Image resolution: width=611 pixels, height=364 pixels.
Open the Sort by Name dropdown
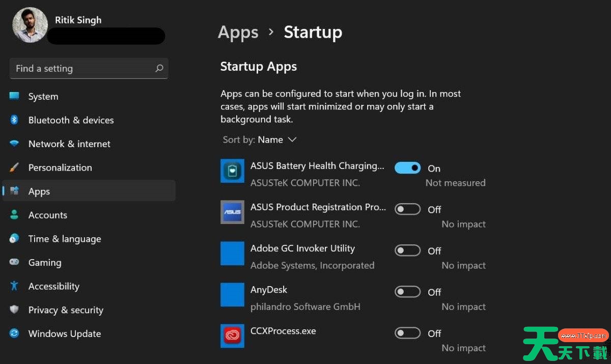click(x=260, y=139)
